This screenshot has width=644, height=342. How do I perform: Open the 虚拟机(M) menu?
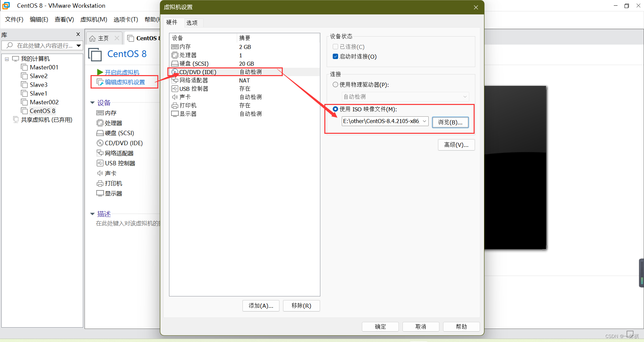point(94,19)
